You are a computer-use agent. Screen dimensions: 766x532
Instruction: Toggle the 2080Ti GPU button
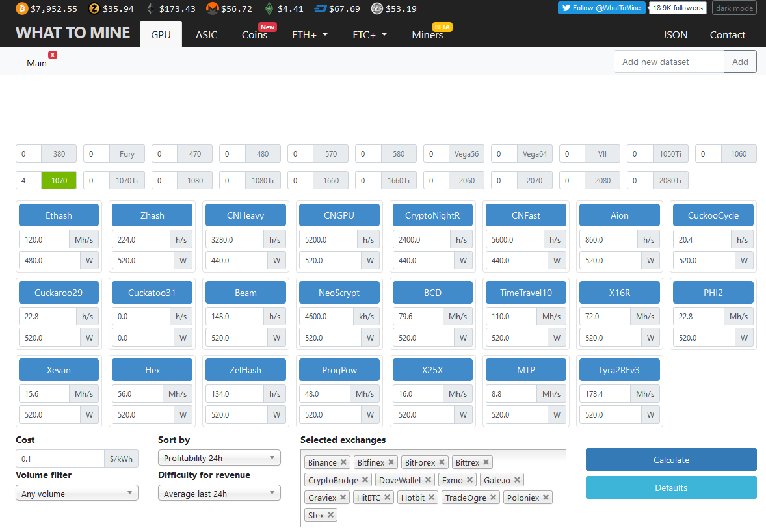coord(670,180)
